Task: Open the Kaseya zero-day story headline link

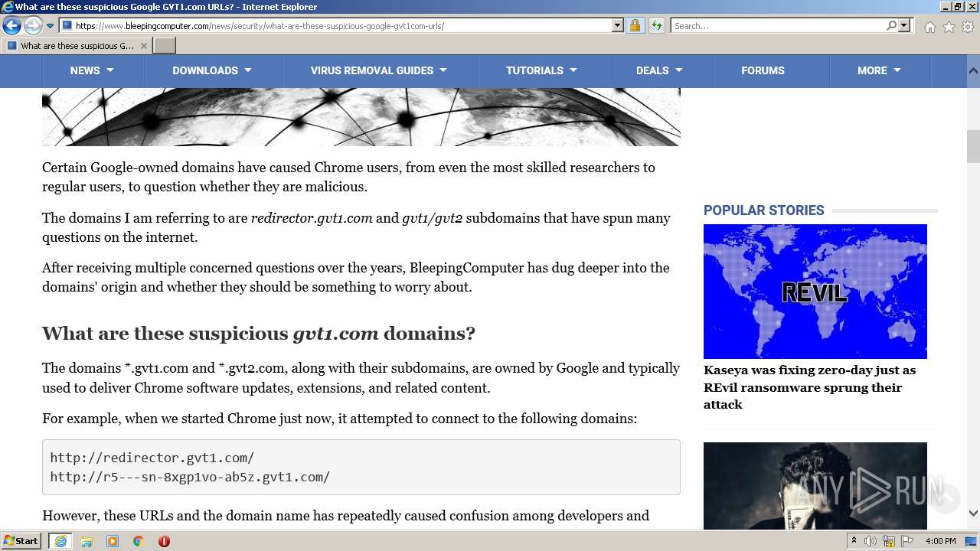Action: tap(809, 387)
